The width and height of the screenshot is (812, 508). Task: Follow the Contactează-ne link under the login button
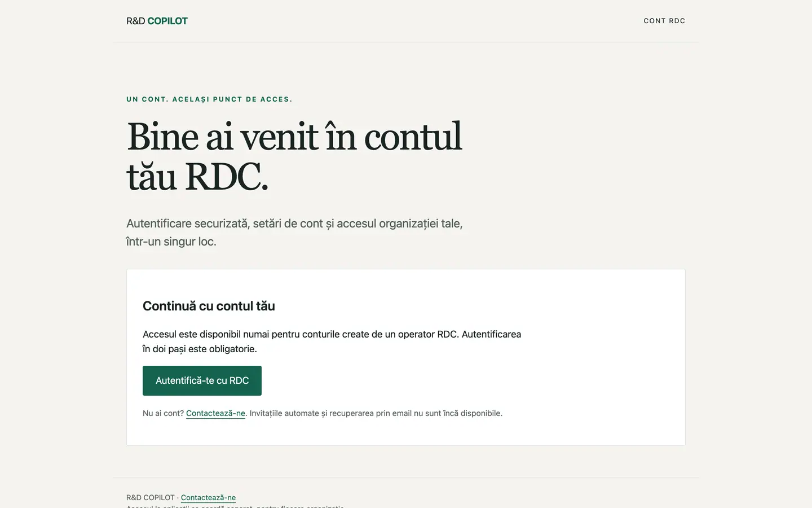(x=215, y=413)
